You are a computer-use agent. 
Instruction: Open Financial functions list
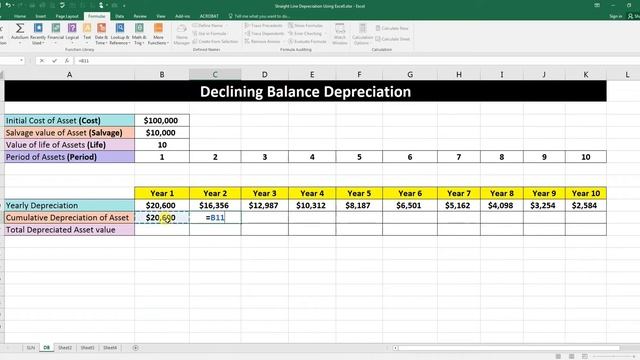pos(56,33)
